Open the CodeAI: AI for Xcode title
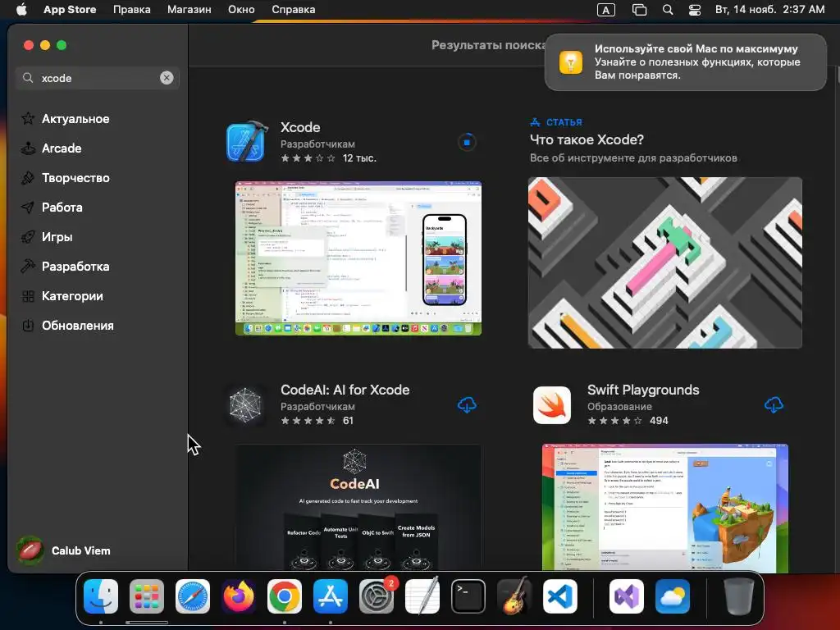The image size is (840, 630). [345, 390]
